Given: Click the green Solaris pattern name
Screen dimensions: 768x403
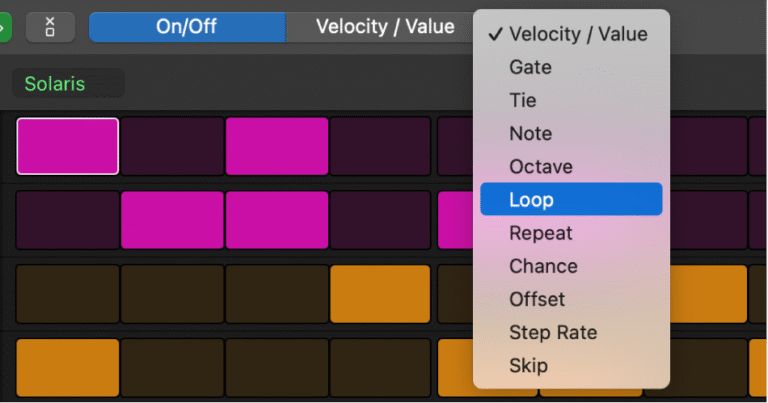Looking at the screenshot, I should click(56, 84).
